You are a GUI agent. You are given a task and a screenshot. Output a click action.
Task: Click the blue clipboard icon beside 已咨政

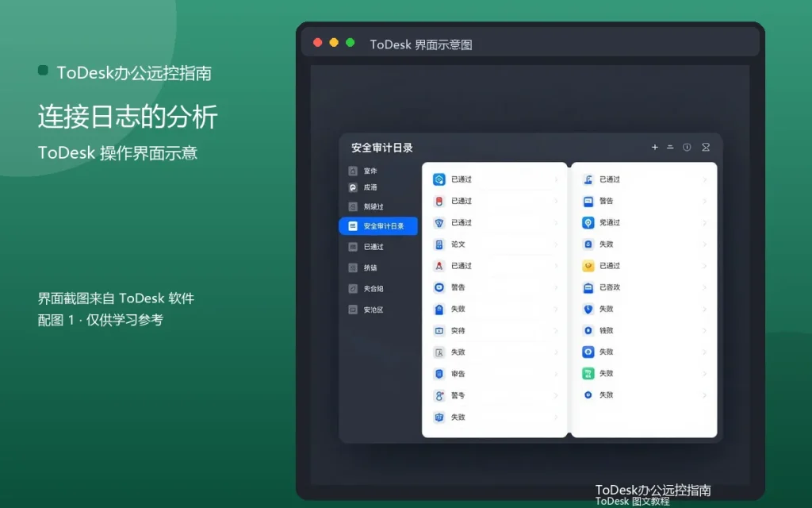[x=588, y=287]
